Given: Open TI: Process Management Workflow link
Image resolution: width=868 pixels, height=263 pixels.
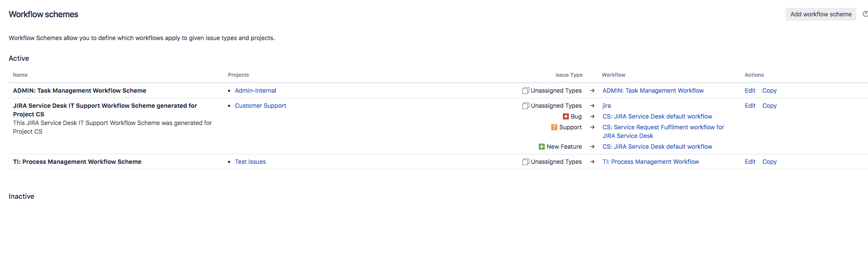Looking at the screenshot, I should click(x=651, y=162).
